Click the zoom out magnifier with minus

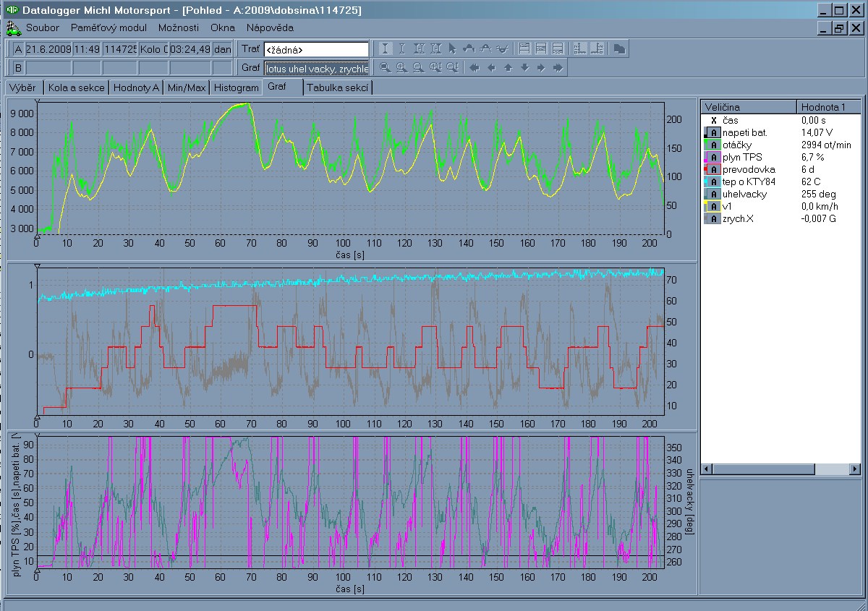pyautogui.click(x=419, y=68)
